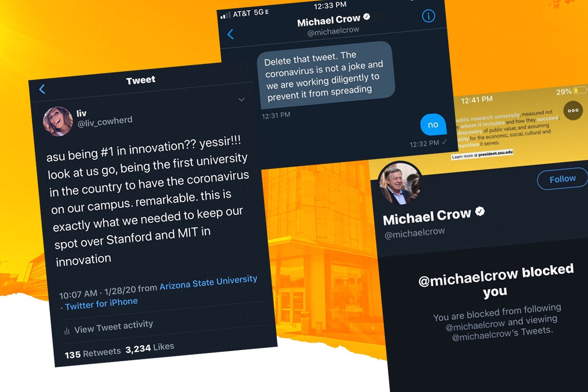Tap Michael Crow's profile photo

(x=400, y=184)
